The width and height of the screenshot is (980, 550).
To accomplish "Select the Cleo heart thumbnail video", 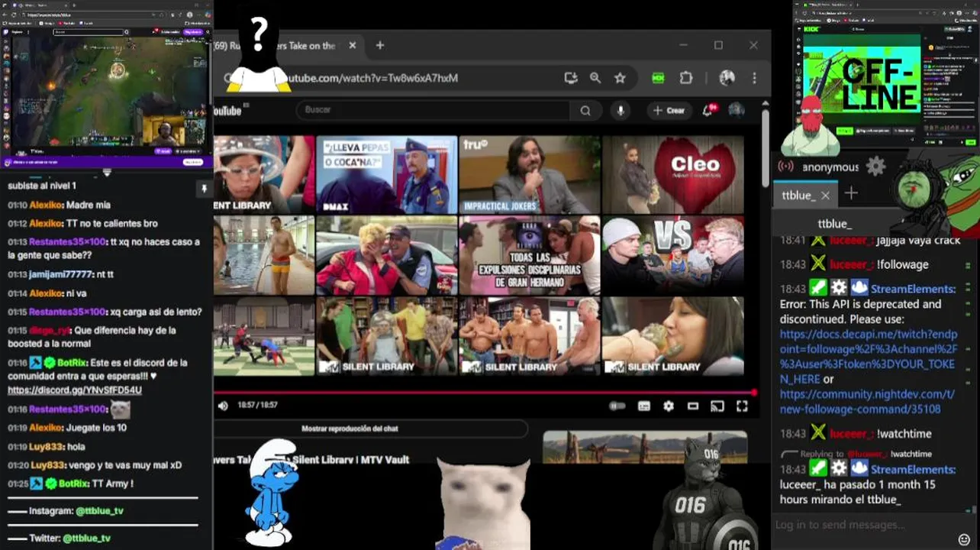I will [x=673, y=175].
